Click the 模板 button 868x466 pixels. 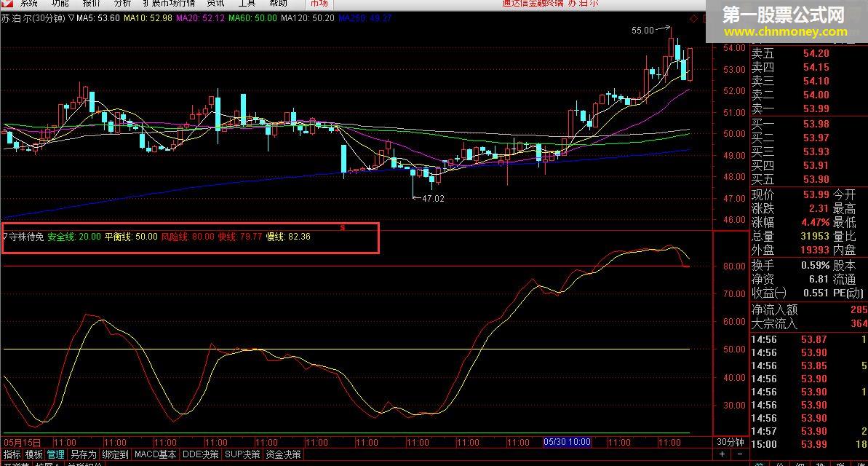pyautogui.click(x=33, y=454)
